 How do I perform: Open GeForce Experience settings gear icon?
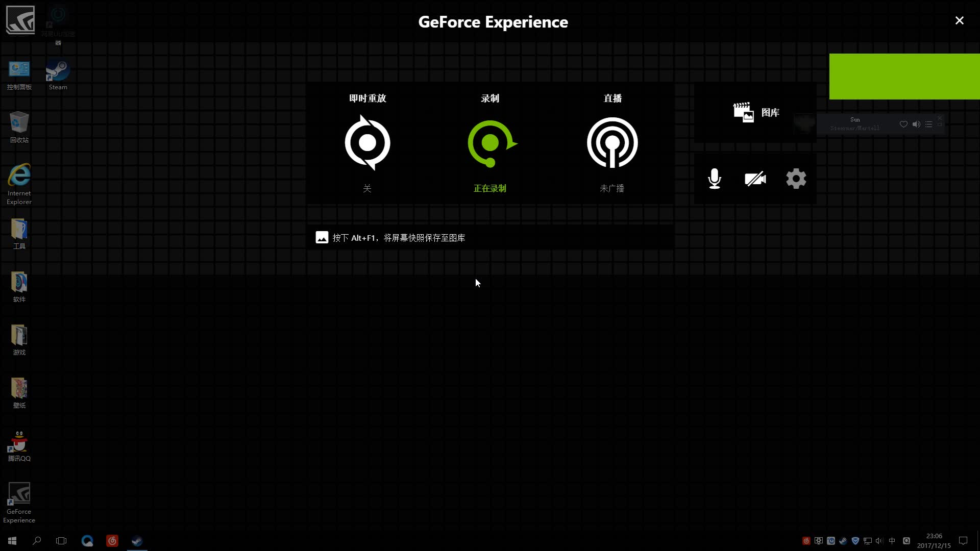(x=796, y=178)
